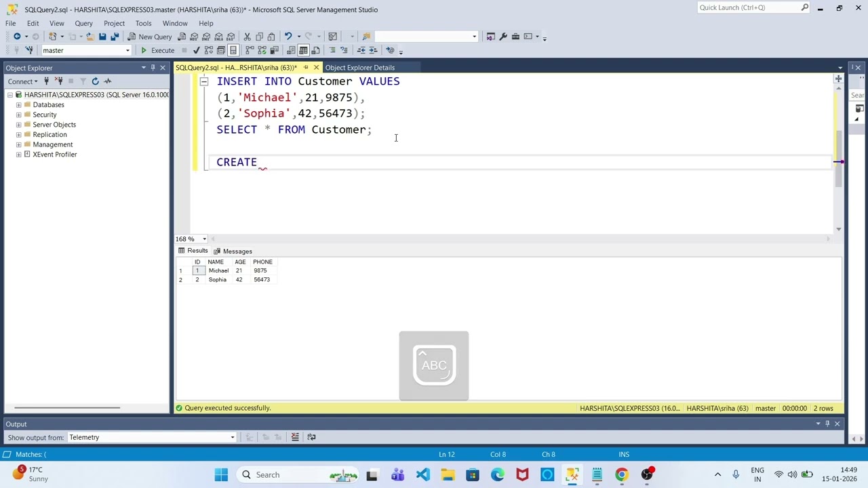
Task: Switch to the Object Explorer Details tab
Action: (x=360, y=68)
